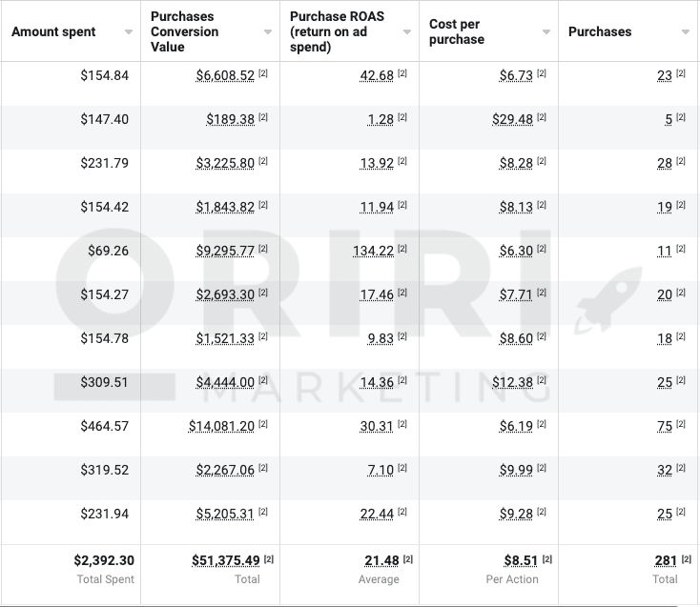700x607 pixels.
Task: Click the $14,081.20 conversion value
Action: (x=221, y=426)
